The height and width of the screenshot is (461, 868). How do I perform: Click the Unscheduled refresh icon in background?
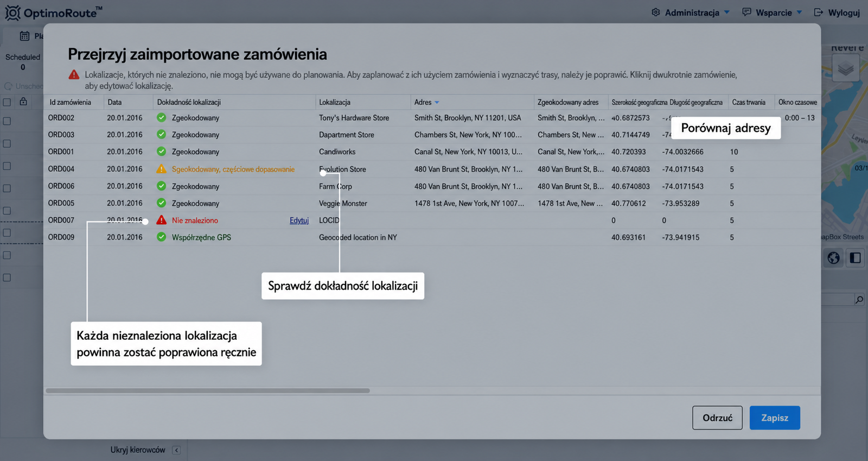8,86
